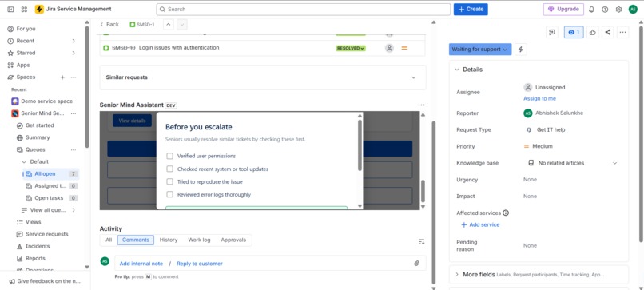Image resolution: width=644 pixels, height=290 pixels.
Task: Click the plus icon beside Spaces
Action: [63, 77]
